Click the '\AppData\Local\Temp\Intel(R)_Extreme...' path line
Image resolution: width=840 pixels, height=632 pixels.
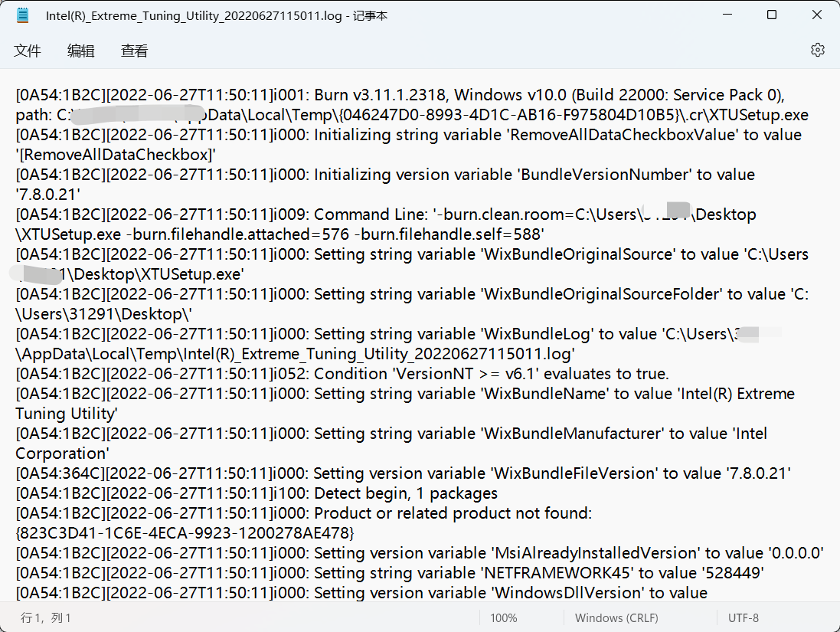(295, 353)
